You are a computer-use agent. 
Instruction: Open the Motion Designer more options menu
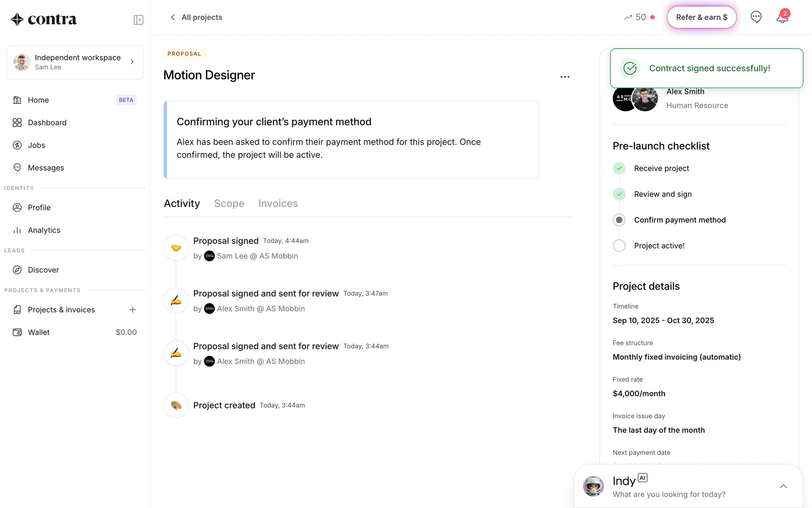565,77
